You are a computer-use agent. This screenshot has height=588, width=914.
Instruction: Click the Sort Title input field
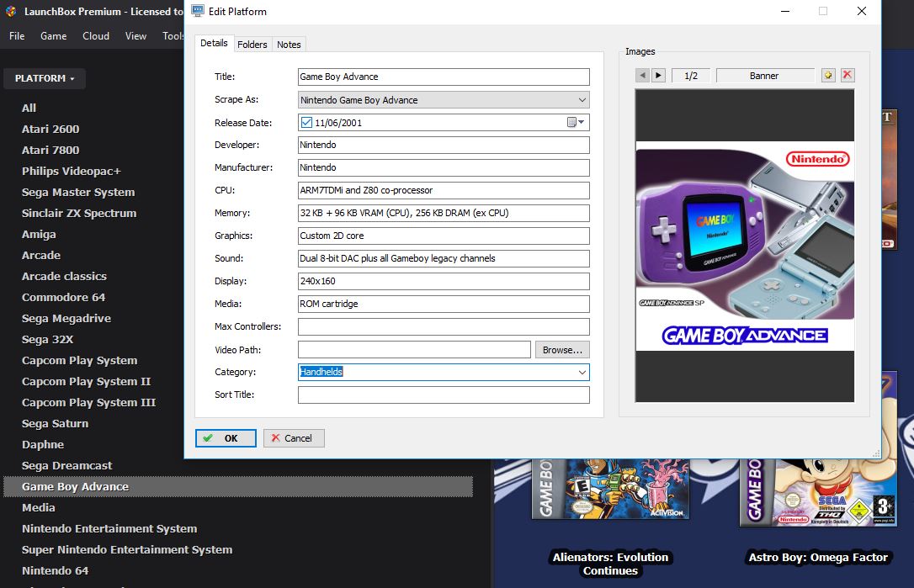click(444, 395)
